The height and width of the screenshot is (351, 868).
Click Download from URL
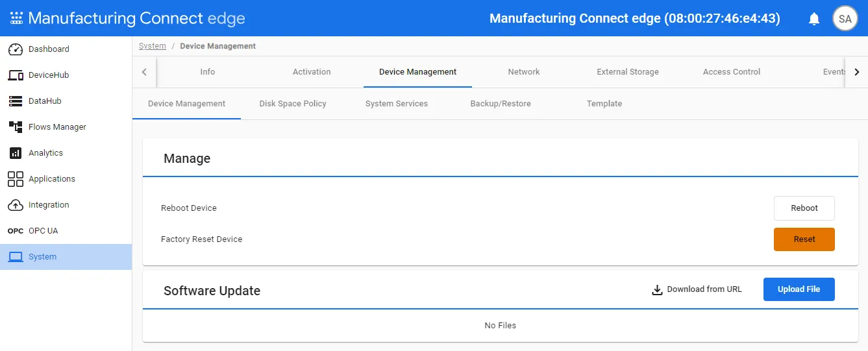(697, 289)
